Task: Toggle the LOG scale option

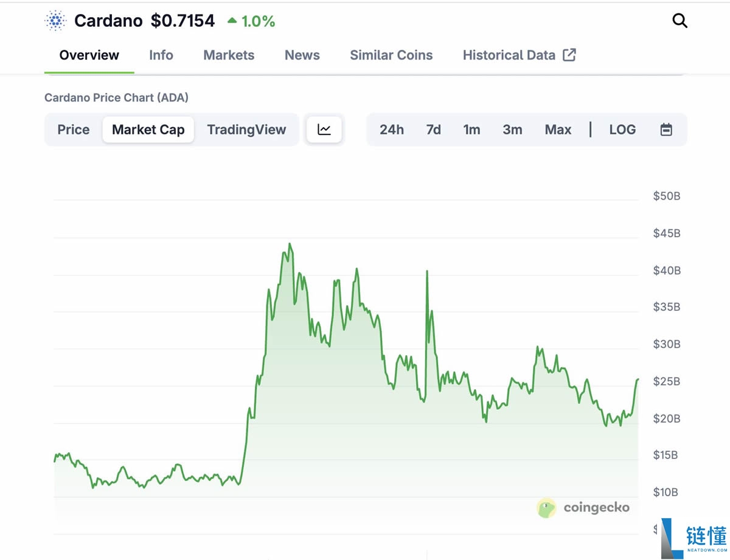Action: 622,130
